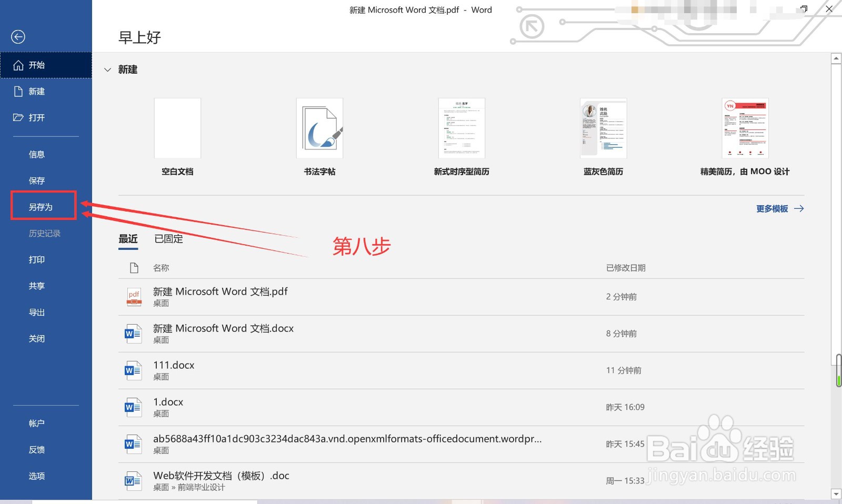Click the Word icon of ab5688a43ff file
Viewport: 842px width, 504px height.
point(134,444)
